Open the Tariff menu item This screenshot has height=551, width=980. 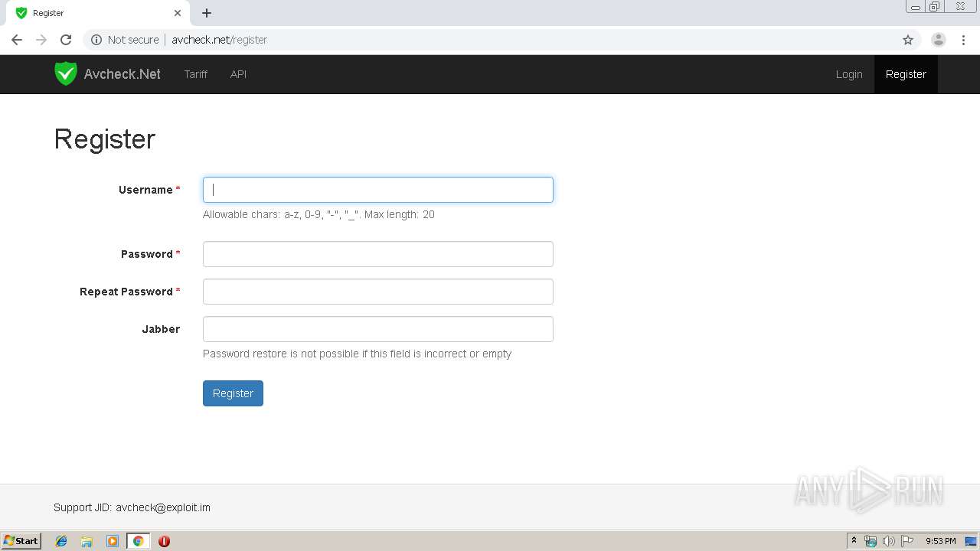pyautogui.click(x=196, y=74)
